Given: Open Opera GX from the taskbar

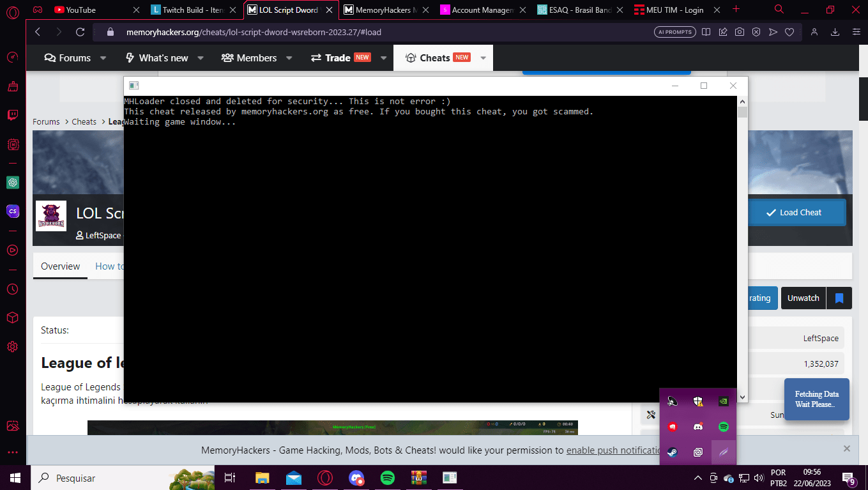Looking at the screenshot, I should click(325, 477).
